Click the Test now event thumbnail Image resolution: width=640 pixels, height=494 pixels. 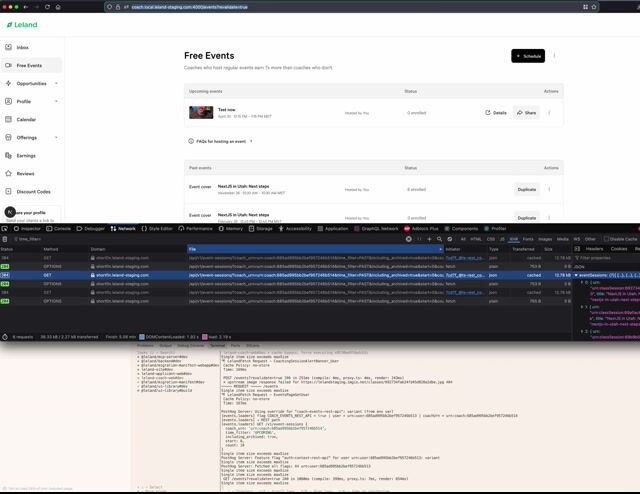pyautogui.click(x=201, y=112)
